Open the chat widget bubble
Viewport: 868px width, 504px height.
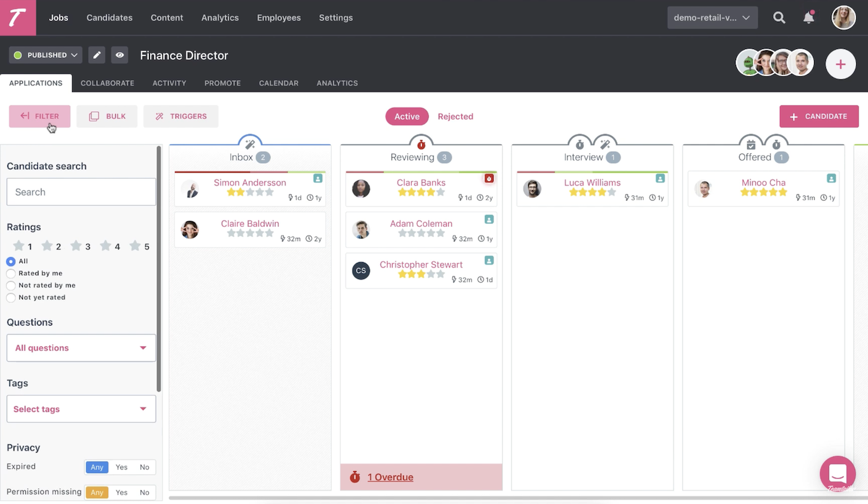point(838,474)
